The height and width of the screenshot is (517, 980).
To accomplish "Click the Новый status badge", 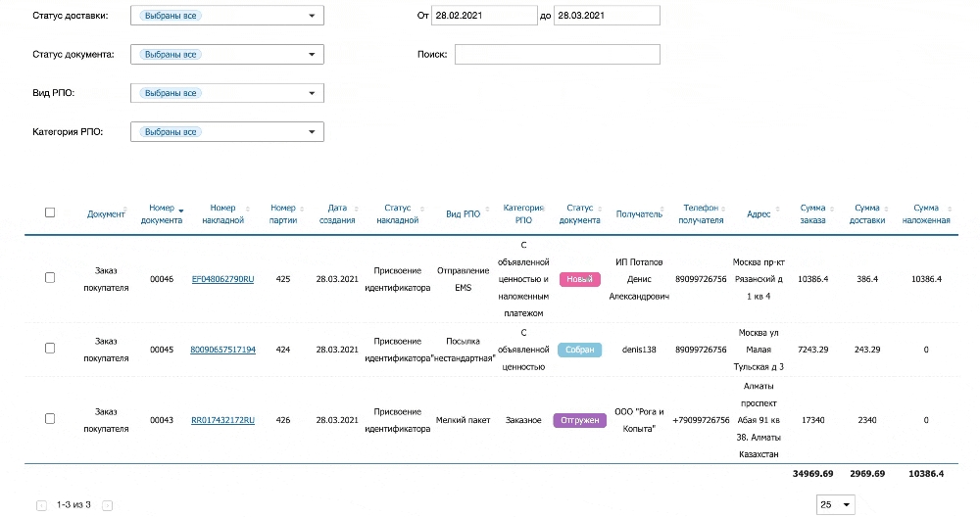I will [x=579, y=279].
